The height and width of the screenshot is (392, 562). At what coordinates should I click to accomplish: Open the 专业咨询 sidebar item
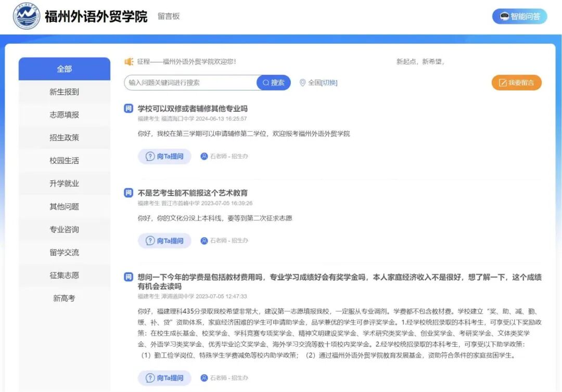pyautogui.click(x=65, y=229)
